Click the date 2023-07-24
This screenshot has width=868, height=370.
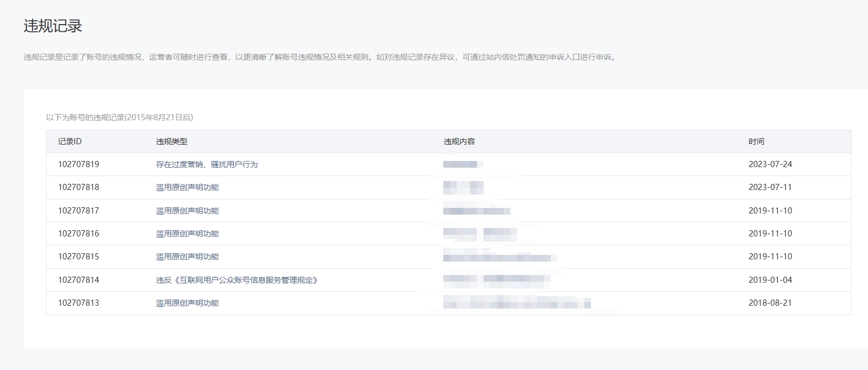tap(770, 164)
